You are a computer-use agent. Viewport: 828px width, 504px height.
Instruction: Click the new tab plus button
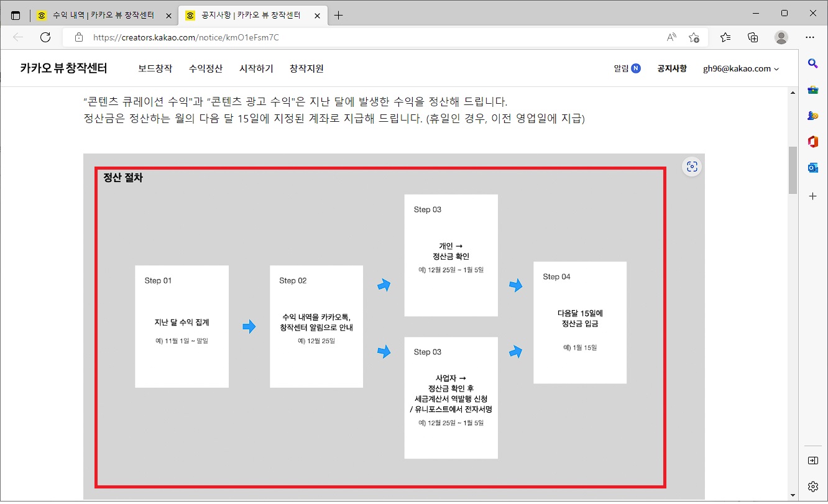click(x=338, y=16)
